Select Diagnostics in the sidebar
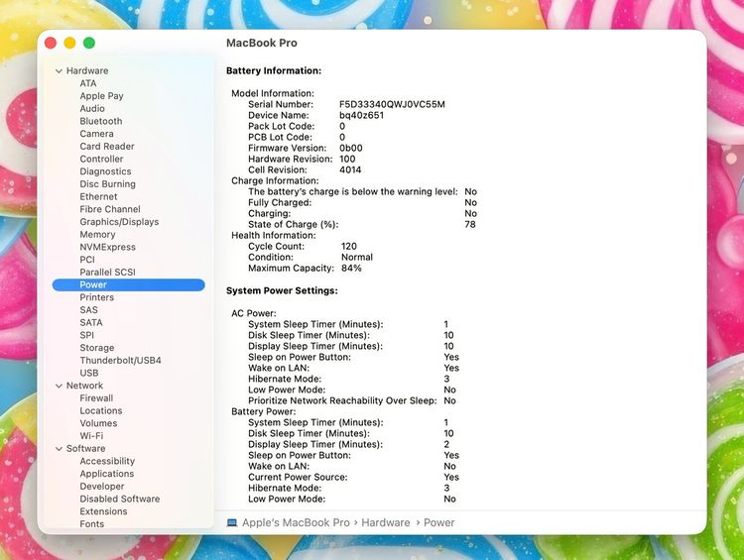 [105, 171]
